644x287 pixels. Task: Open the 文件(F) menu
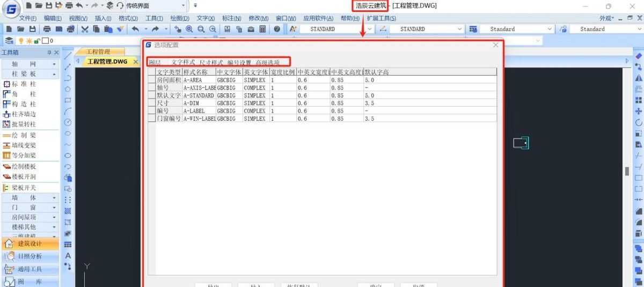point(27,18)
